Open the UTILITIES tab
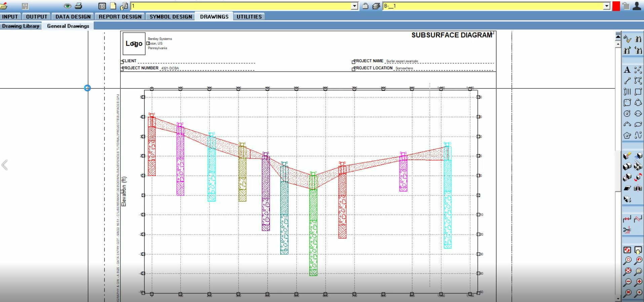This screenshot has height=302, width=644. (x=249, y=16)
